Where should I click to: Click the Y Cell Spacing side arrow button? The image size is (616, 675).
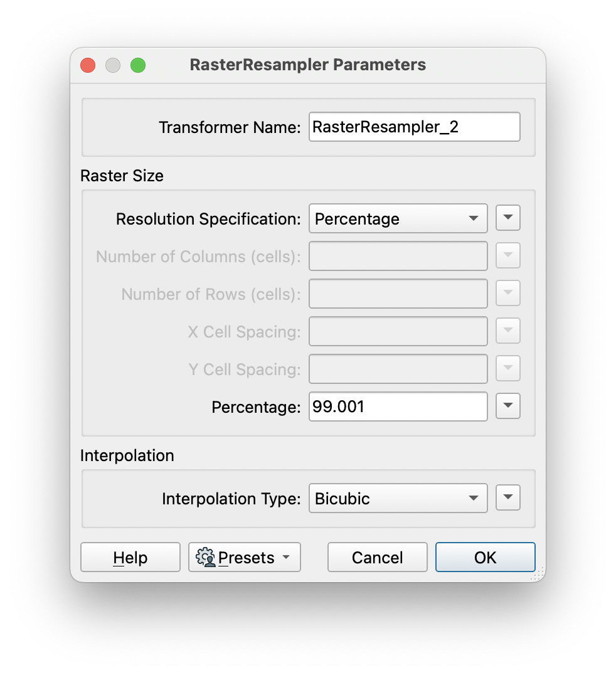pyautogui.click(x=507, y=368)
